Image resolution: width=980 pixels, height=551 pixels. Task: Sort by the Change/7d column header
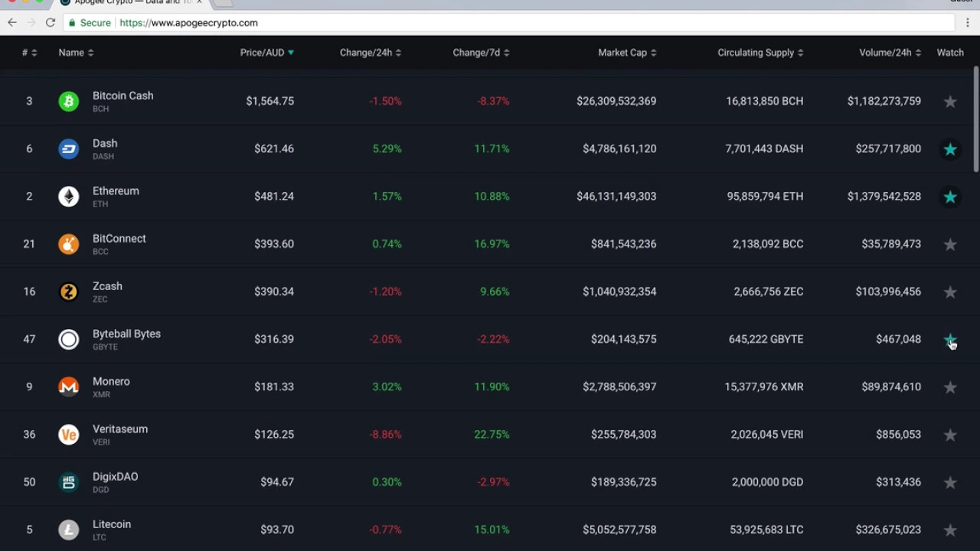[x=481, y=53]
